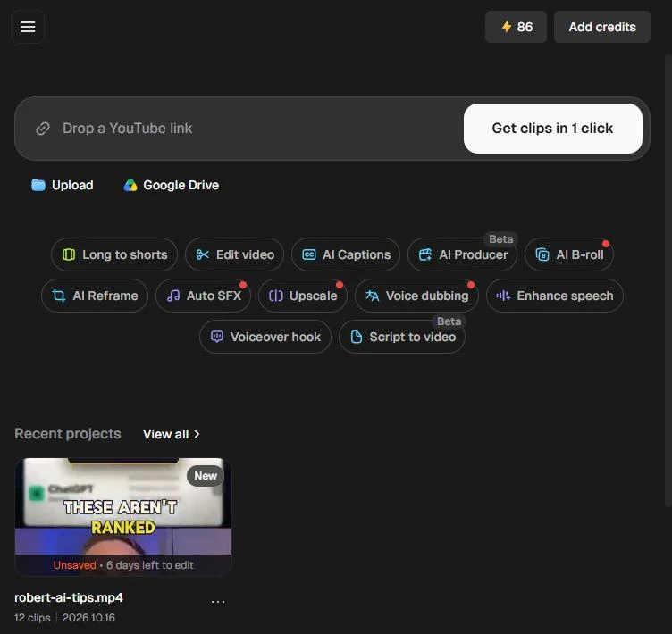Open the AI Producer beta tool
The width and height of the screenshot is (672, 634).
462,254
